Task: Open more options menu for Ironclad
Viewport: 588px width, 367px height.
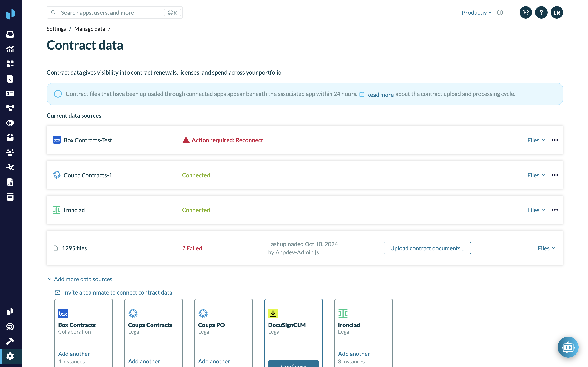Action: 555,210
